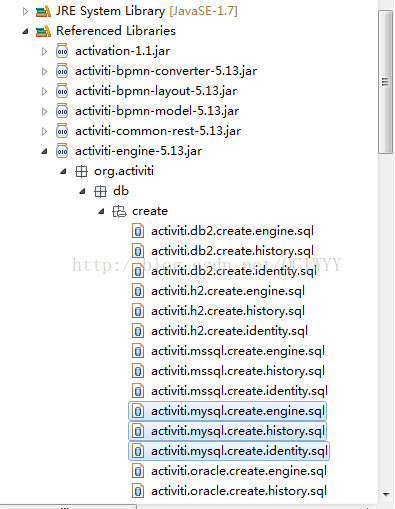Click file icon of activiti.mysql.create.engine.sql
This screenshot has width=395, height=509.
pos(138,411)
